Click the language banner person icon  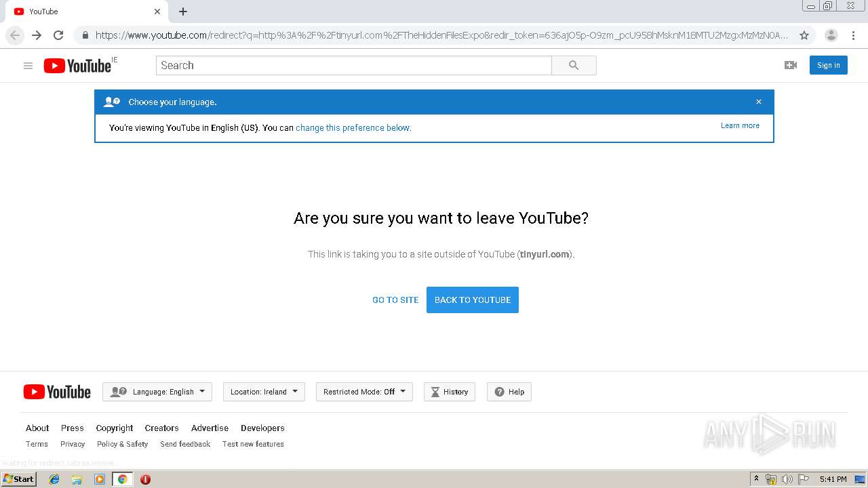pos(112,102)
